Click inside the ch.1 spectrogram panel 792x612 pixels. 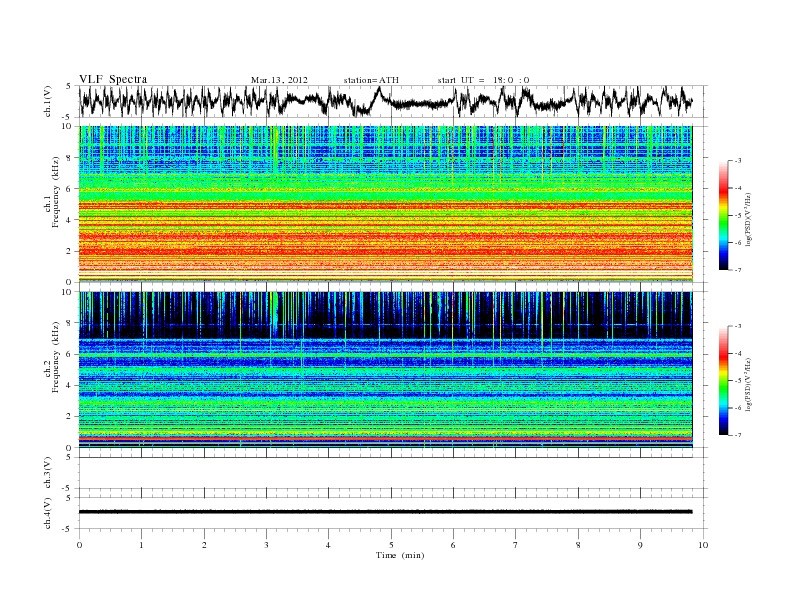pos(385,203)
